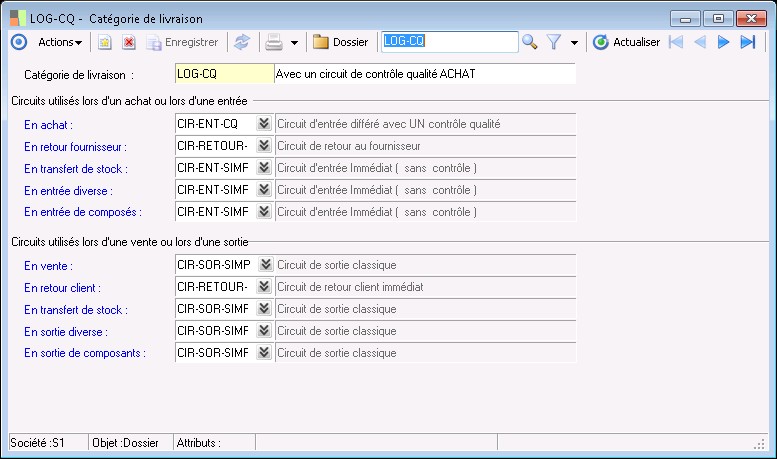Screen dimensions: 777x459
Task: Expand the En entrée diverse dropdown
Action: point(264,189)
